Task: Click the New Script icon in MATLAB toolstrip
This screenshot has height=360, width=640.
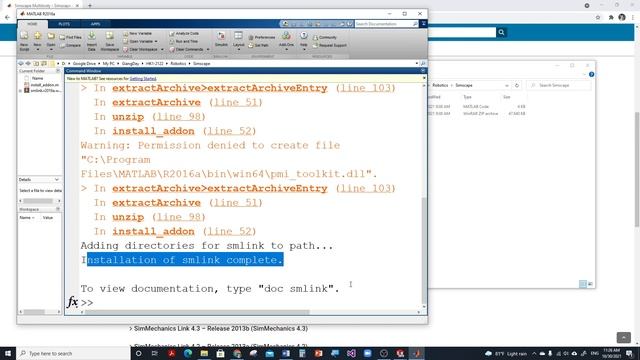Action: click(x=24, y=36)
